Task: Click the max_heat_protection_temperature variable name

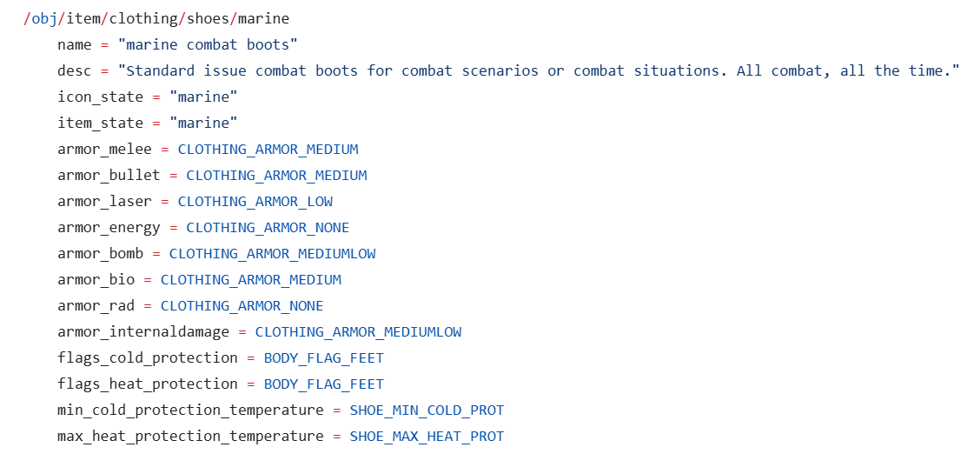Action: (x=190, y=437)
